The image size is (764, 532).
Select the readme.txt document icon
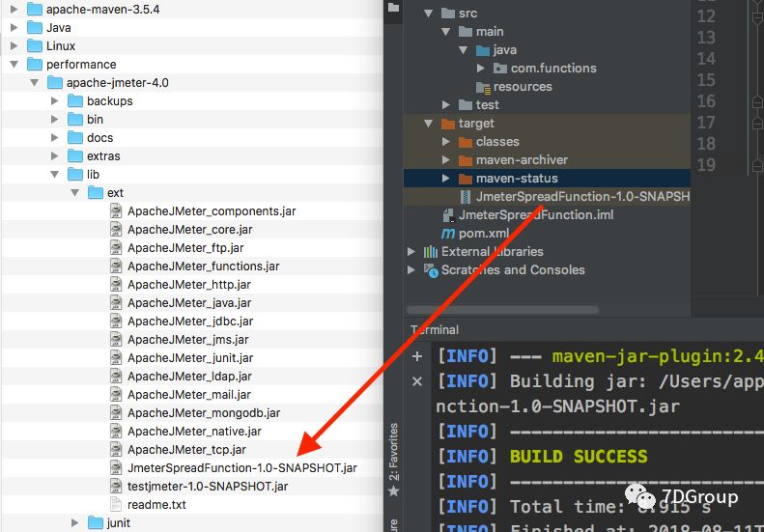(116, 504)
